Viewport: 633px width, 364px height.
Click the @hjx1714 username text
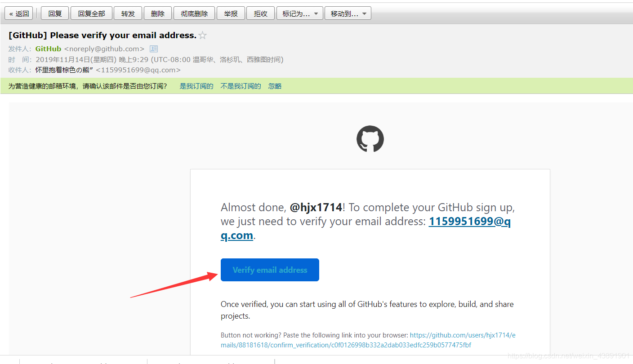click(316, 208)
